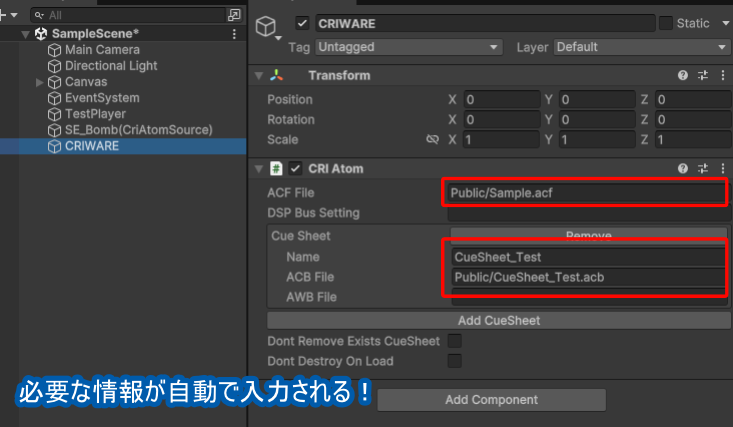733x427 pixels.
Task: Click the EventSystem cube icon
Action: click(55, 98)
